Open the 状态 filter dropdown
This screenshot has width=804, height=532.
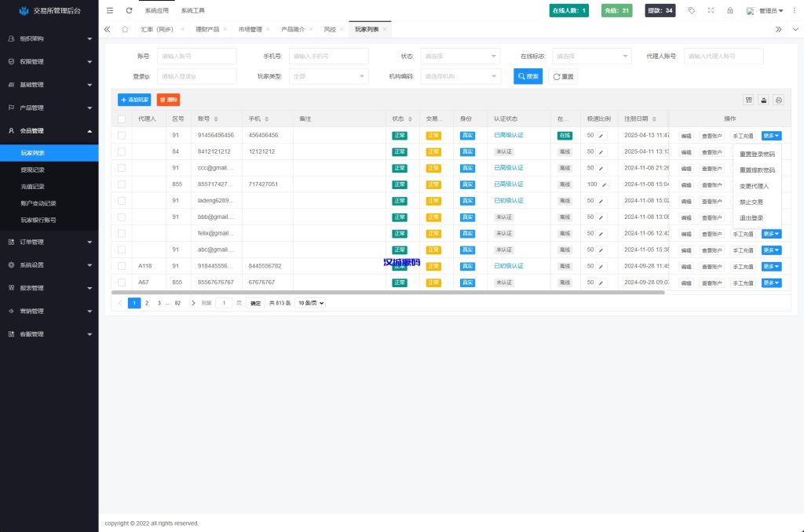coord(460,56)
